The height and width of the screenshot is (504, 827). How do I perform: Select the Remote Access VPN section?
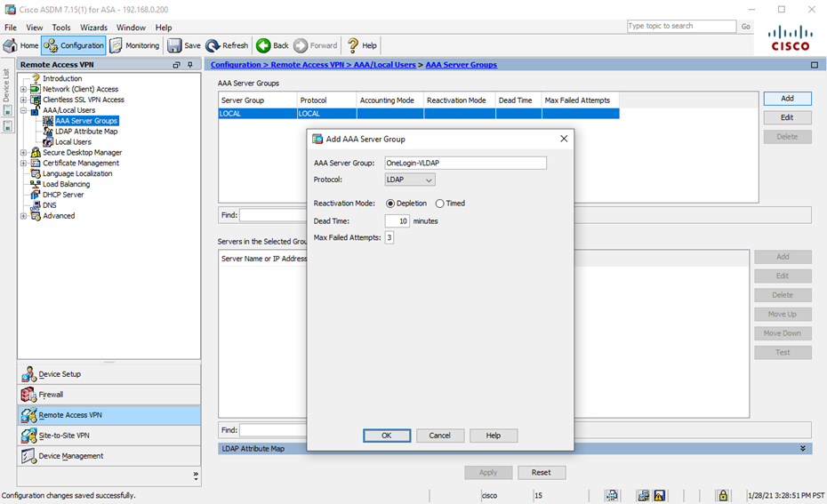(109, 415)
